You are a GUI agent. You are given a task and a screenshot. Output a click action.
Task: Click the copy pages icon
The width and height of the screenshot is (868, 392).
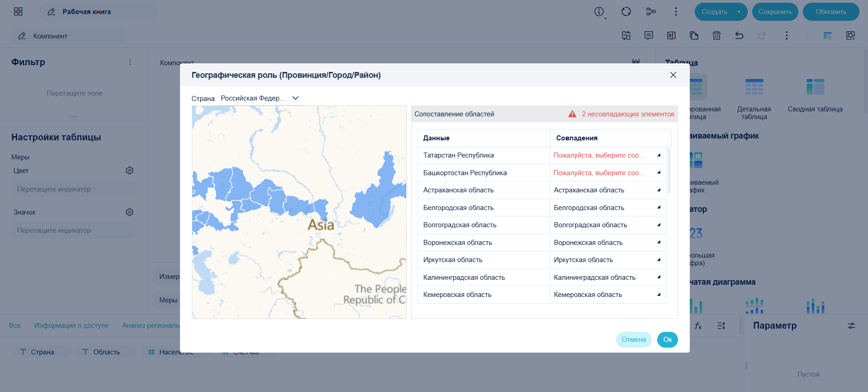click(x=694, y=36)
